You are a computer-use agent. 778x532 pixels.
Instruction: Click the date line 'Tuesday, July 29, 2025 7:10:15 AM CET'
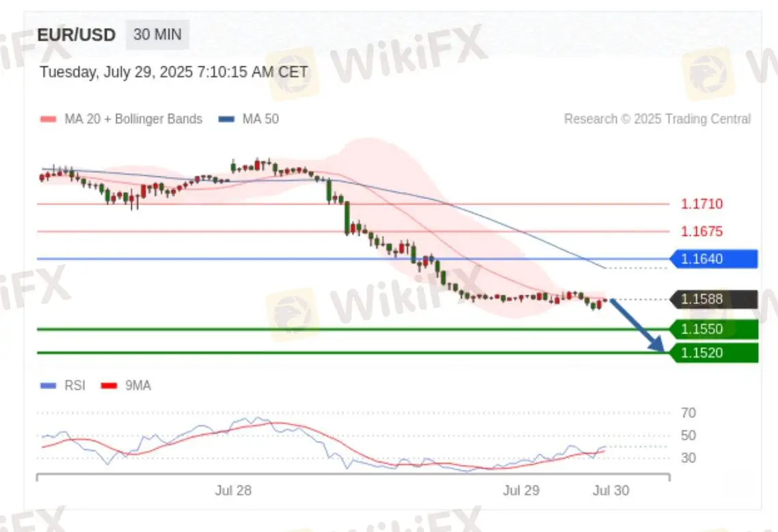(174, 72)
